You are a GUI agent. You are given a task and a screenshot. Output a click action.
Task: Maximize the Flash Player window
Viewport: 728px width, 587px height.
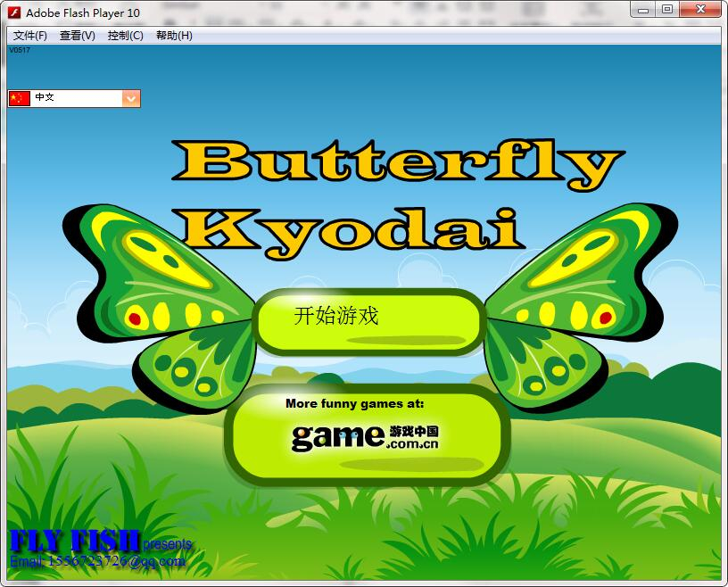click(x=666, y=10)
